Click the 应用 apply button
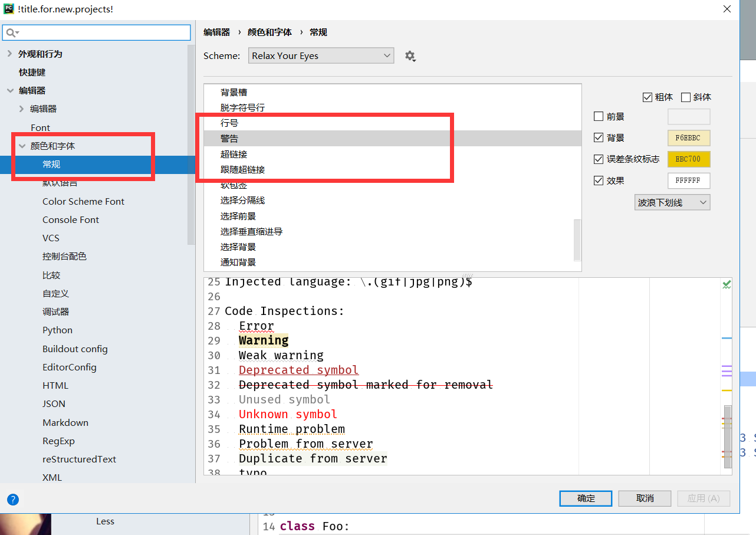The width and height of the screenshot is (756, 535). (x=703, y=498)
